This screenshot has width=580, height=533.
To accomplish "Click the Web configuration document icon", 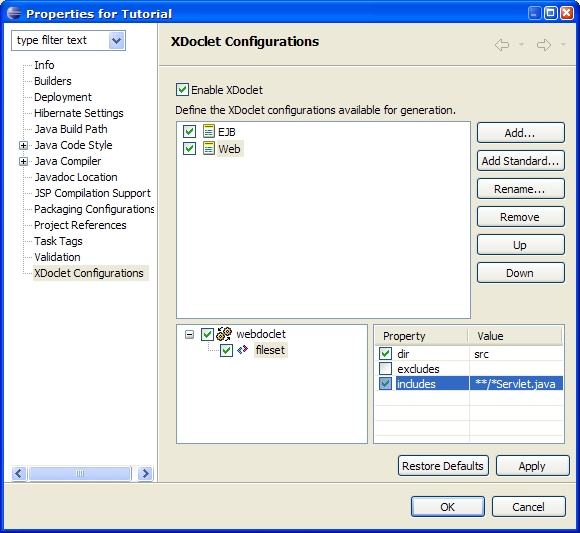I will [209, 148].
